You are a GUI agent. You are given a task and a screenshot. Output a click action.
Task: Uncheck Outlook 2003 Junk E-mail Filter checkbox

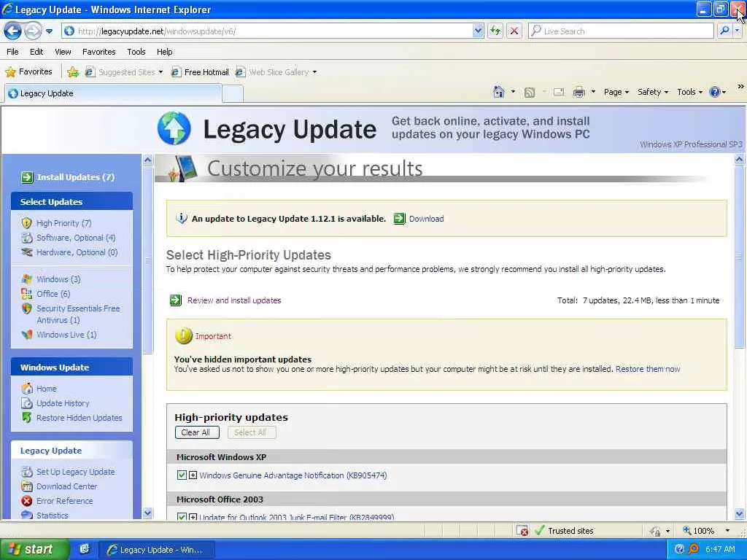(182, 516)
